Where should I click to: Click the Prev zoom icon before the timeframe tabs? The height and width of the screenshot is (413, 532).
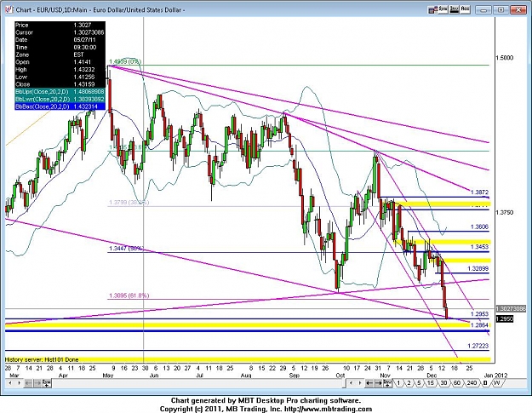(x=387, y=383)
